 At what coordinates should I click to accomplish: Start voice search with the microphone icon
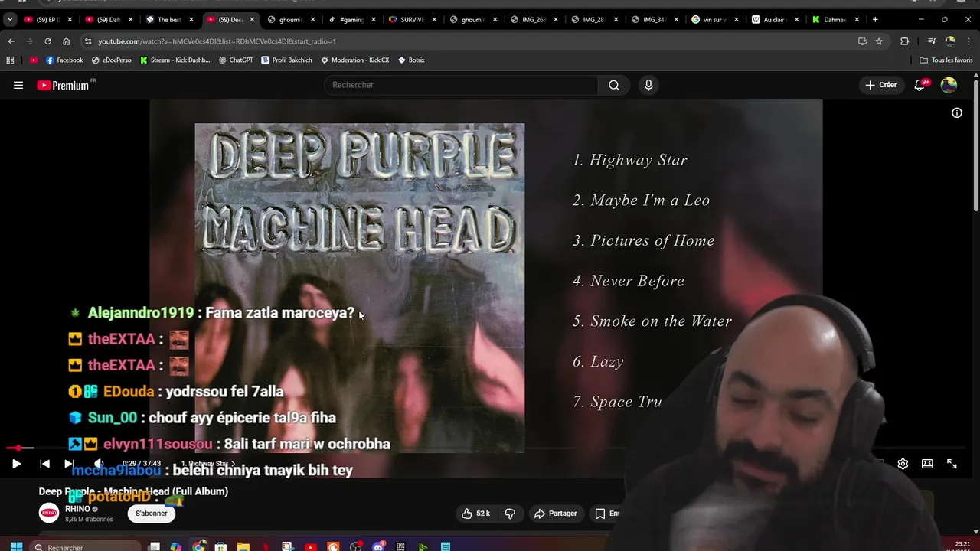[x=648, y=85]
